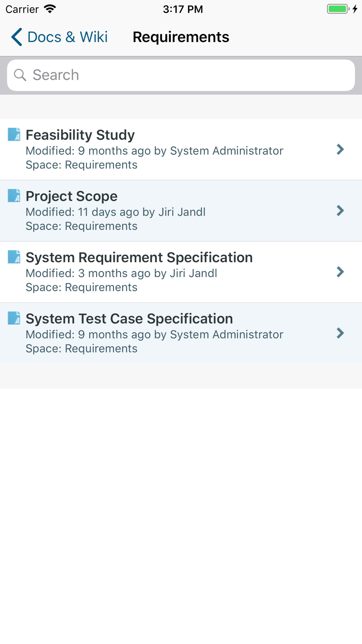The width and height of the screenshot is (362, 644).
Task: Focus the Search input field
Action: click(x=188, y=75)
